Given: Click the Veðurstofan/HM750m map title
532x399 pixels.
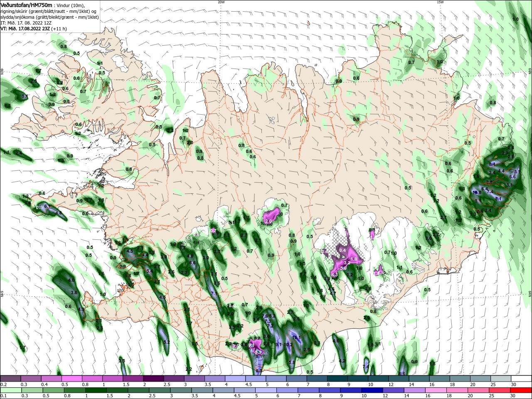Looking at the screenshot, I should pyautogui.click(x=27, y=5).
